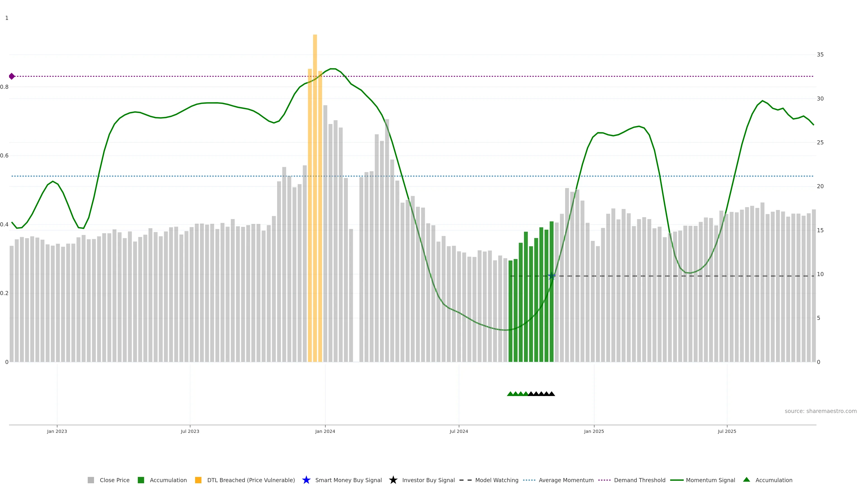Click the purple diamond marker on Demand Threshold line
The height and width of the screenshot is (488, 868).
[x=12, y=76]
